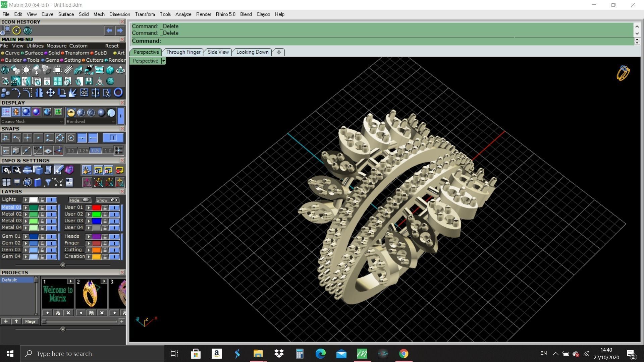Viewport: 644px width, 362px height.
Task: Expand the Metal 01 layer arrow
Action: pos(25,207)
